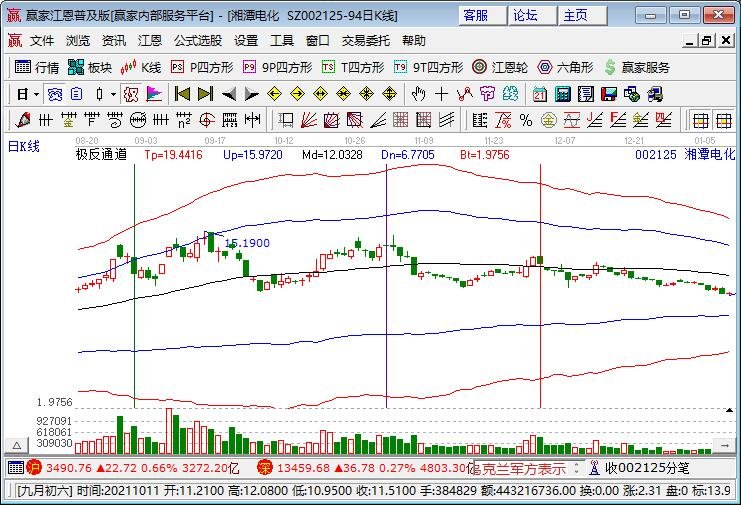This screenshot has width=741, height=505.
Task: Click the yellow diamond right-arrow icon
Action: pos(297,94)
